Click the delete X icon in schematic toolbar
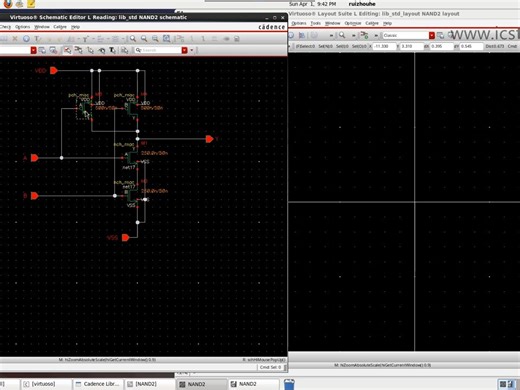The image size is (520, 390). click(x=15, y=39)
